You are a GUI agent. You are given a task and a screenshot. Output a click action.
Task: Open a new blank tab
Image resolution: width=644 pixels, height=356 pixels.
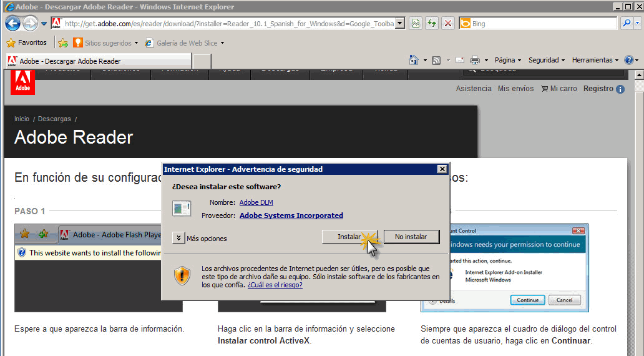202,61
